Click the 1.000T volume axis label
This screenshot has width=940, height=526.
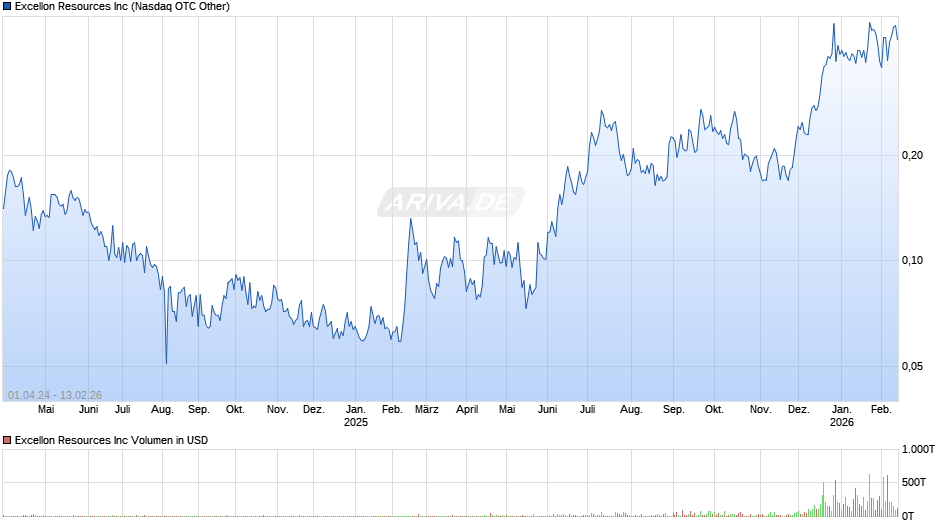point(918,449)
